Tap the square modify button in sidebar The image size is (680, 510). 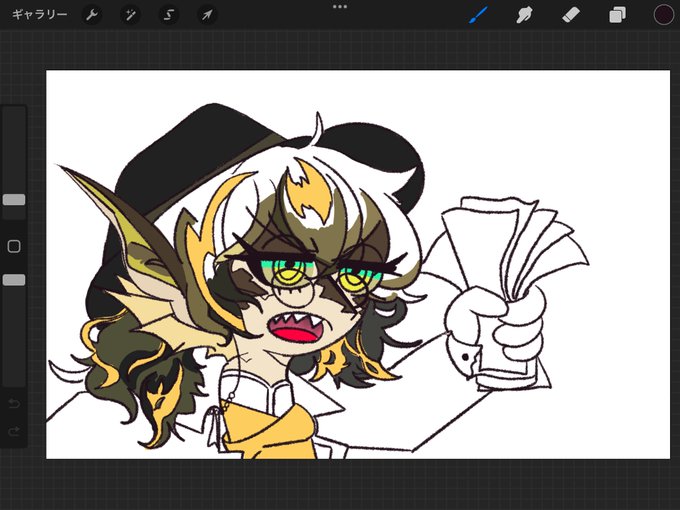[14, 246]
